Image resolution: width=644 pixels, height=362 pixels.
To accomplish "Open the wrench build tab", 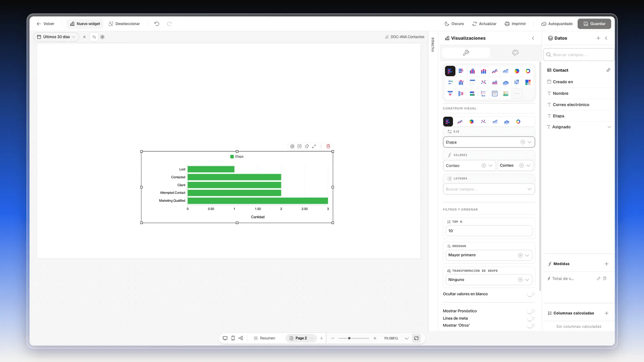I will coord(466,53).
